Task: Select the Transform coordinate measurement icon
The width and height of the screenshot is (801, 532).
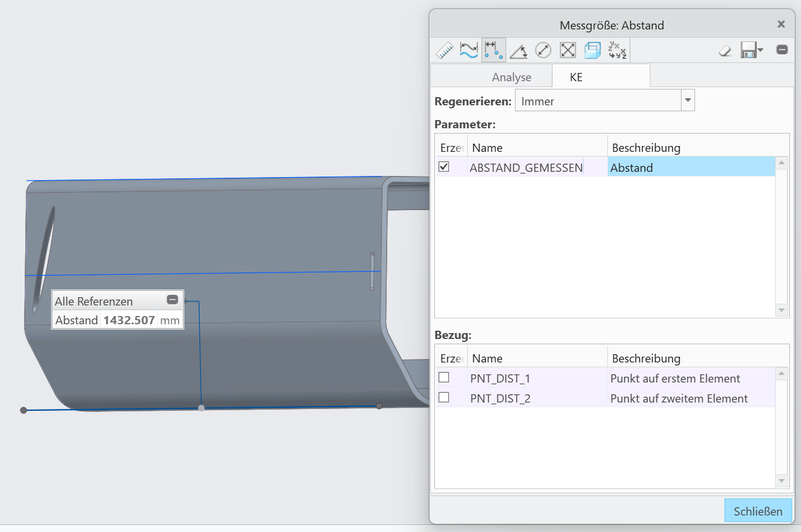Action: [x=617, y=51]
